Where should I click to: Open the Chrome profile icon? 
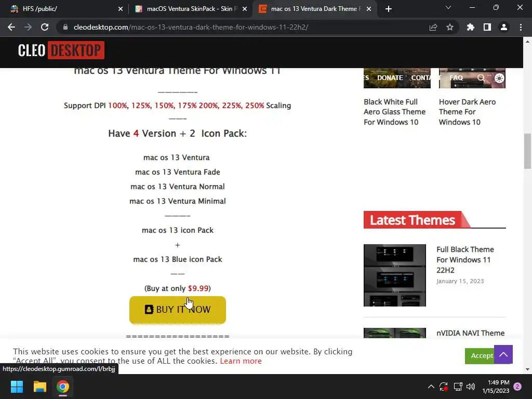tap(504, 27)
